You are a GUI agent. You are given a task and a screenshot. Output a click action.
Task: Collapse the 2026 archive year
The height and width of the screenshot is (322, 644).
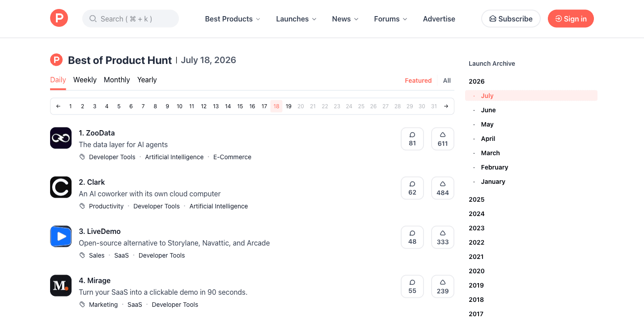(x=477, y=81)
